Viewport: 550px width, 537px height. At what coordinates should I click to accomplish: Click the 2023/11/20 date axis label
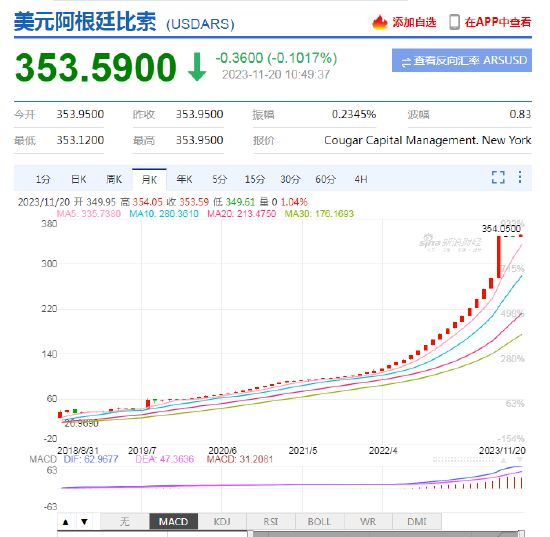[x=502, y=450]
